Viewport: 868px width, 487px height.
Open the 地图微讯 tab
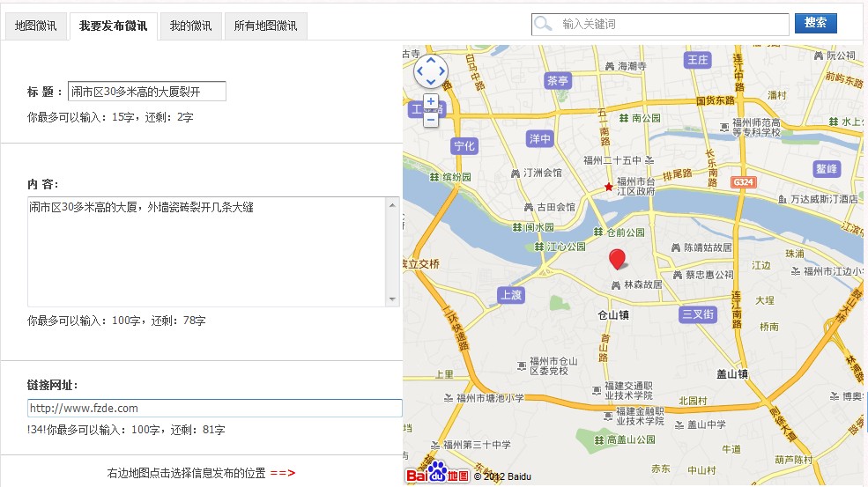[36, 26]
